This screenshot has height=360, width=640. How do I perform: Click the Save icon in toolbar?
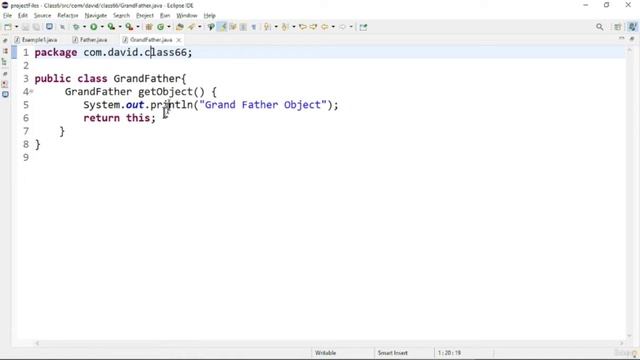(25, 27)
